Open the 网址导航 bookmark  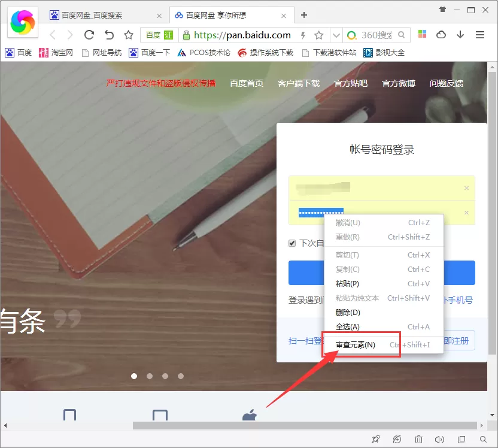102,53
